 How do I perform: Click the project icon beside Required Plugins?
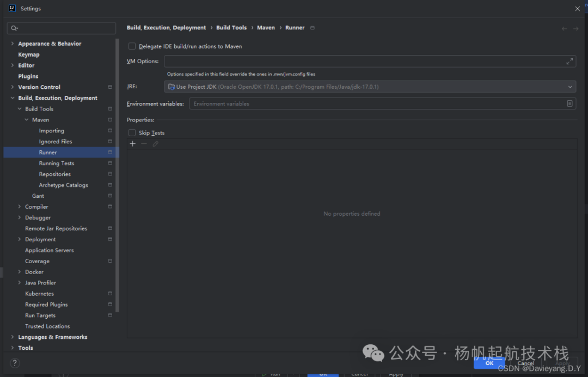pos(110,305)
